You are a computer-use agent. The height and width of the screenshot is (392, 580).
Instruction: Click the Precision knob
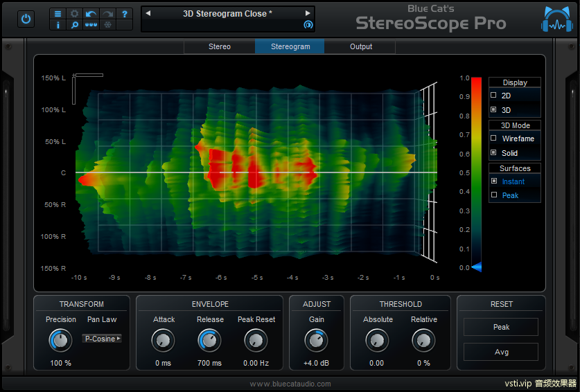coord(61,341)
